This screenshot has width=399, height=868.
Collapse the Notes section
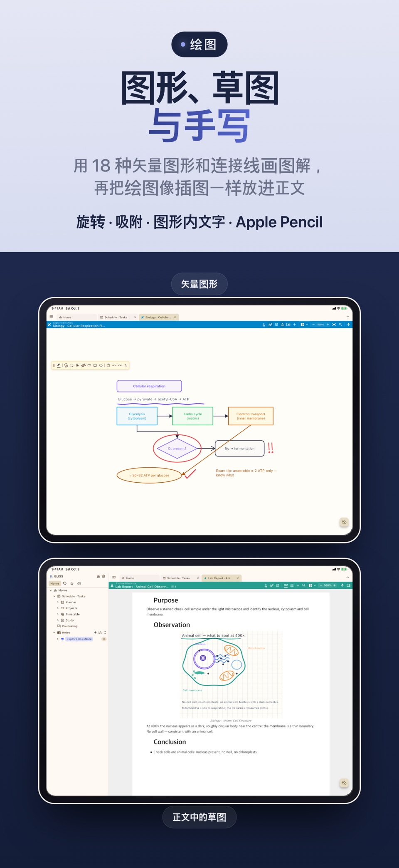pos(54,632)
